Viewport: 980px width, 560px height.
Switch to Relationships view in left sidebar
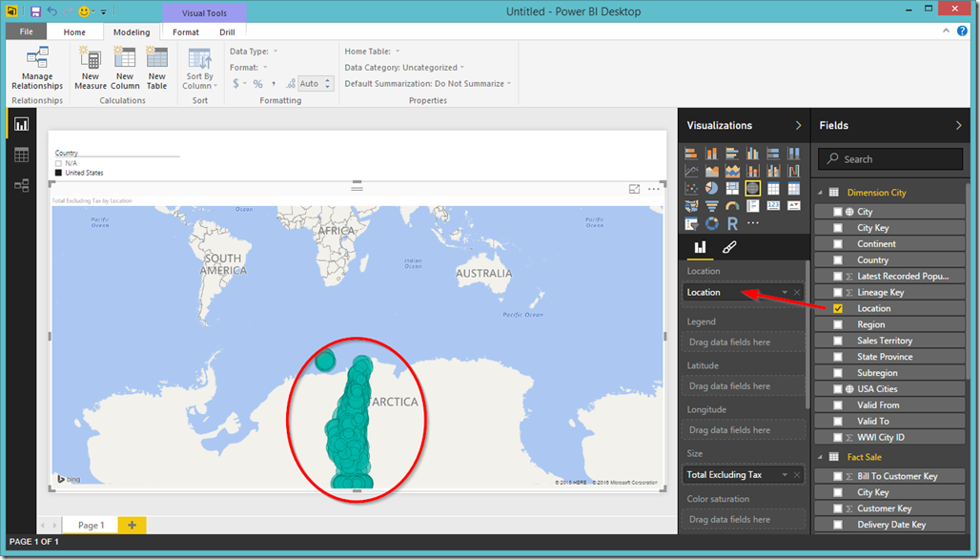[21, 185]
